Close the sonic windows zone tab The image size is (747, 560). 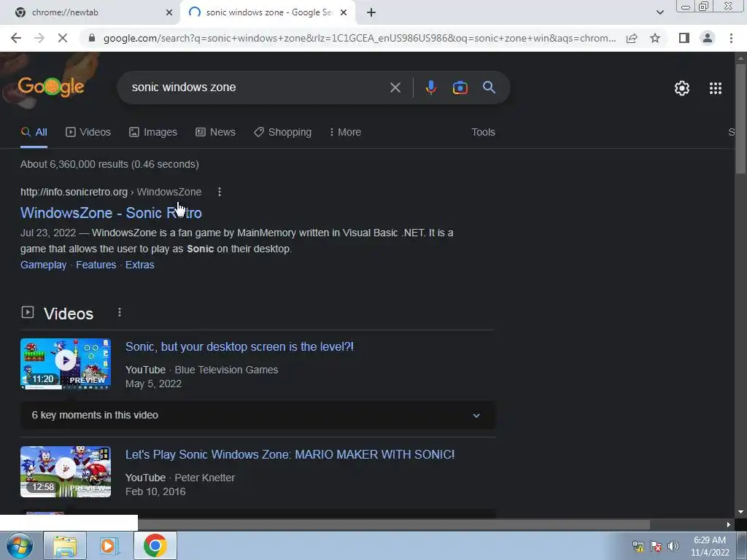pyautogui.click(x=343, y=12)
